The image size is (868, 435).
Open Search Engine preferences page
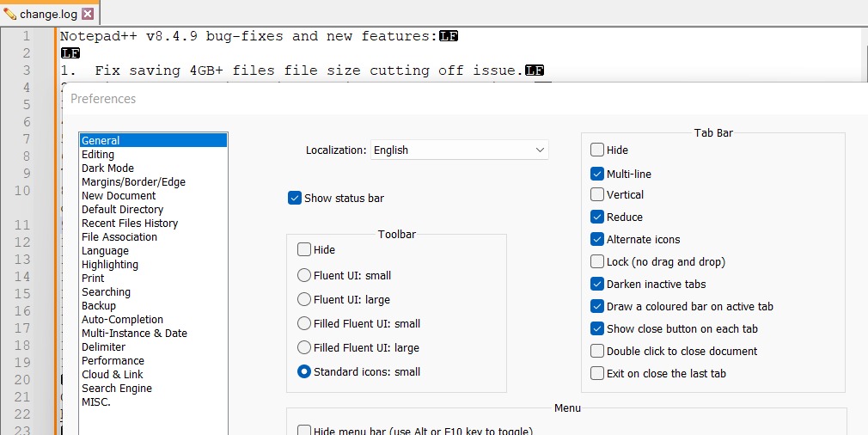[117, 389]
